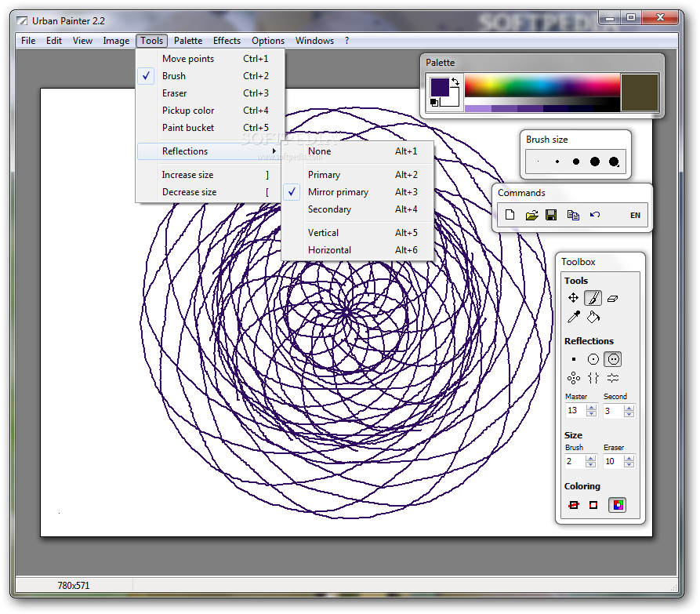Image resolution: width=700 pixels, height=614 pixels.
Task: Choose the primary circle reflection icon
Action: pyautogui.click(x=593, y=359)
